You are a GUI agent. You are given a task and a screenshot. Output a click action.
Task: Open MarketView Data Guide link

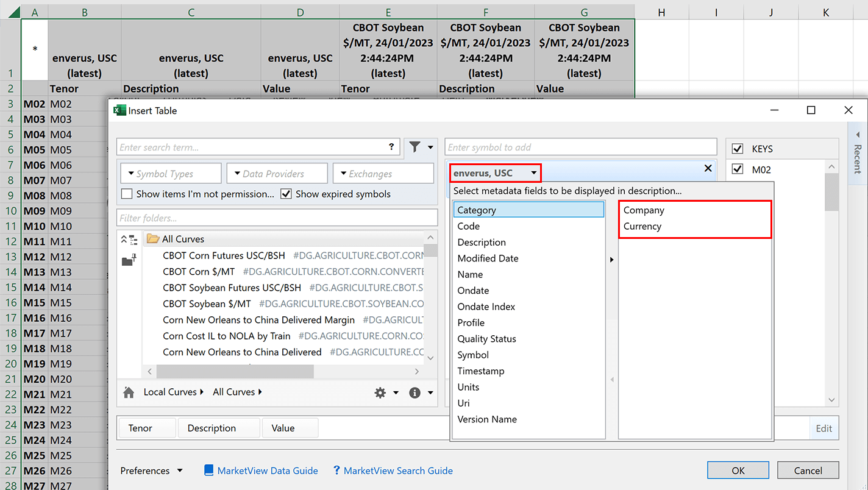coord(268,470)
